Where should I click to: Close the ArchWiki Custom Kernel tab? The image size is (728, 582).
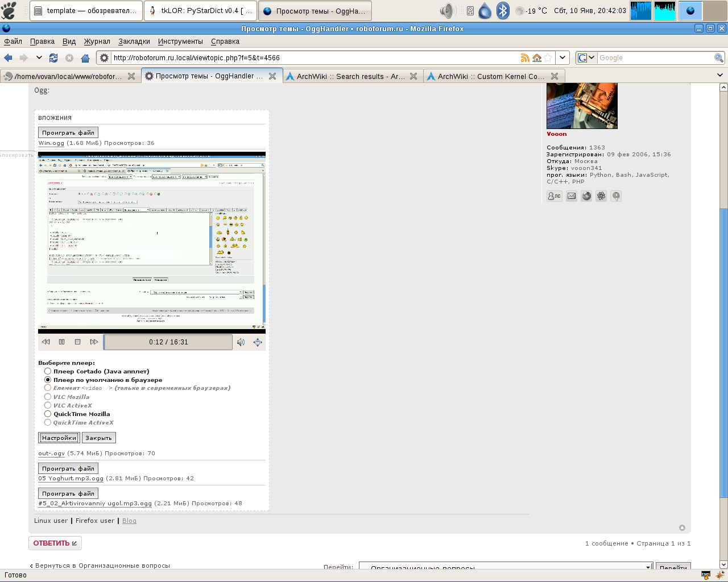click(555, 76)
